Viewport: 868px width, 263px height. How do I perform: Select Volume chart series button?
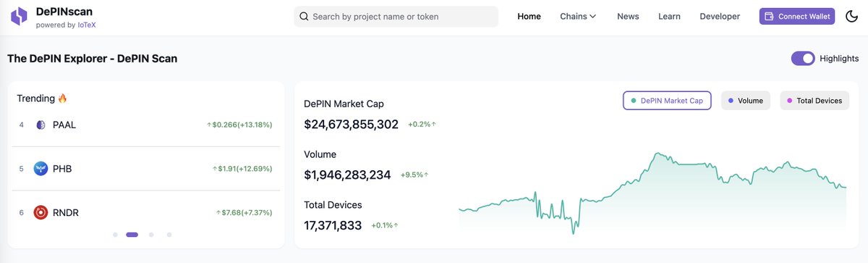point(746,101)
